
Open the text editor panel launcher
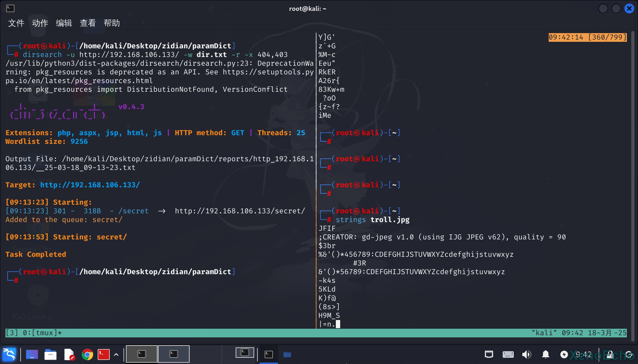tap(69, 354)
